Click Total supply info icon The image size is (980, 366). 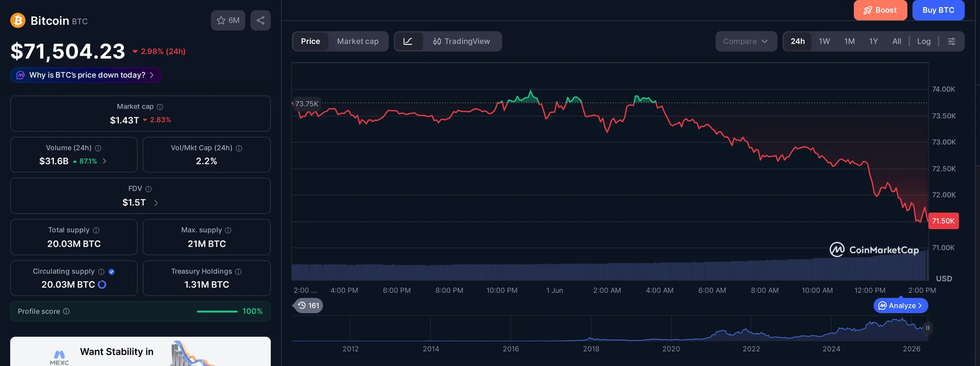[96, 230]
